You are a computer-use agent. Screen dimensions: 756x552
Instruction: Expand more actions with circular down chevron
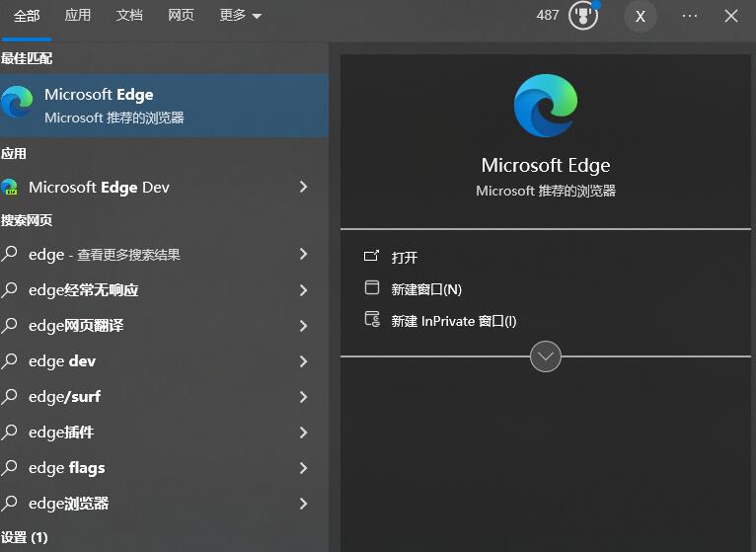(x=546, y=356)
